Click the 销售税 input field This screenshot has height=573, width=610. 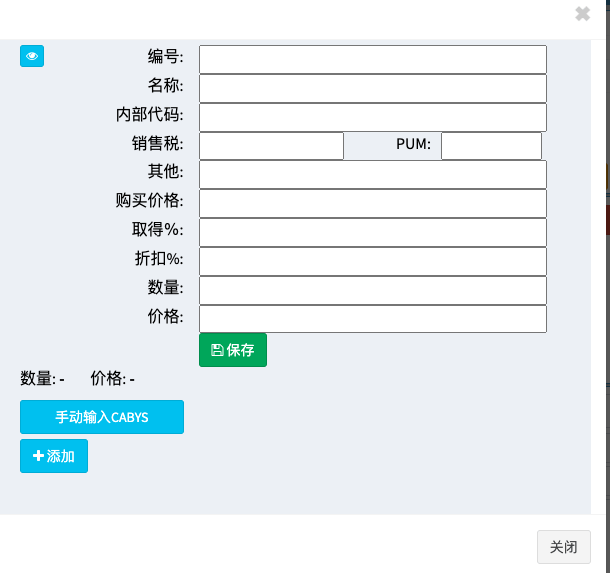coord(271,146)
